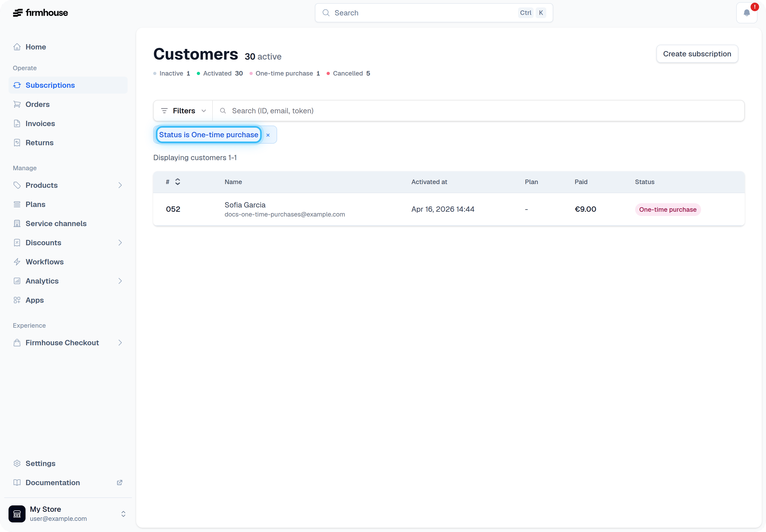Click the Activated at column header
Image resolution: width=766 pixels, height=532 pixels.
pyautogui.click(x=429, y=182)
